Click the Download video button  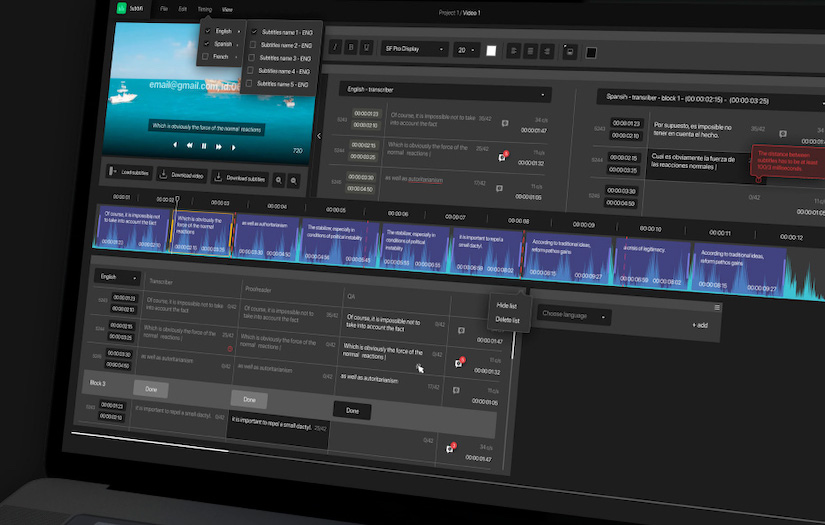pos(182,175)
